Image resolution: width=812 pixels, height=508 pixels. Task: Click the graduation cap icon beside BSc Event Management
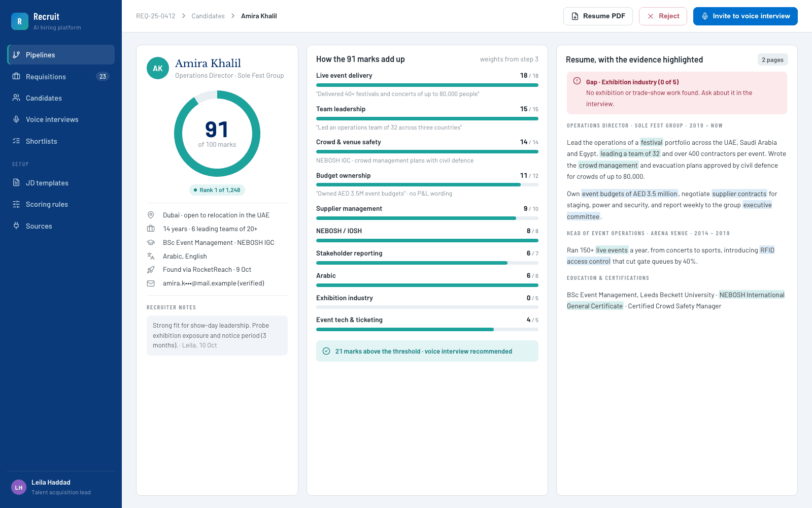click(151, 242)
